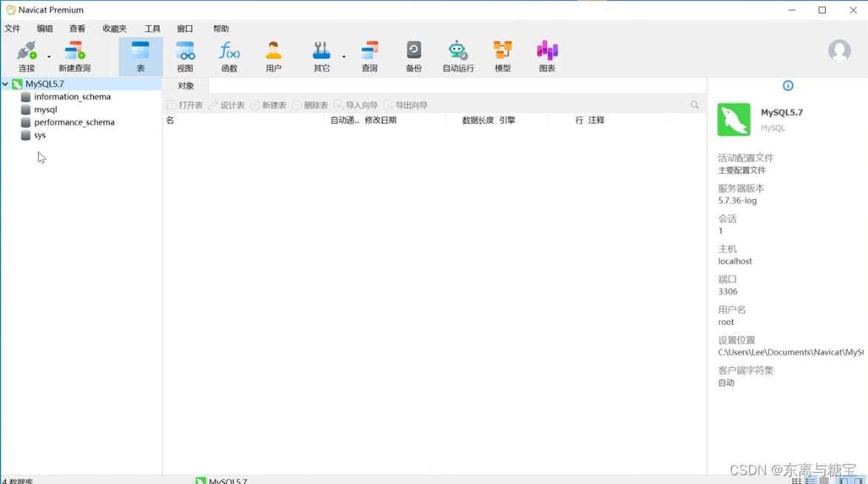868x484 pixels.
Task: Open the 其它 dropdown arrow
Action: click(x=344, y=56)
